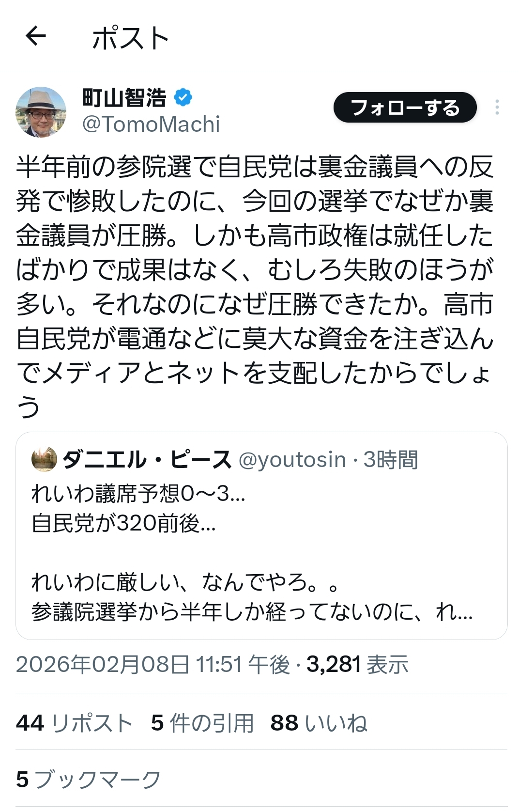Tap the blue verified badge icon

183,97
